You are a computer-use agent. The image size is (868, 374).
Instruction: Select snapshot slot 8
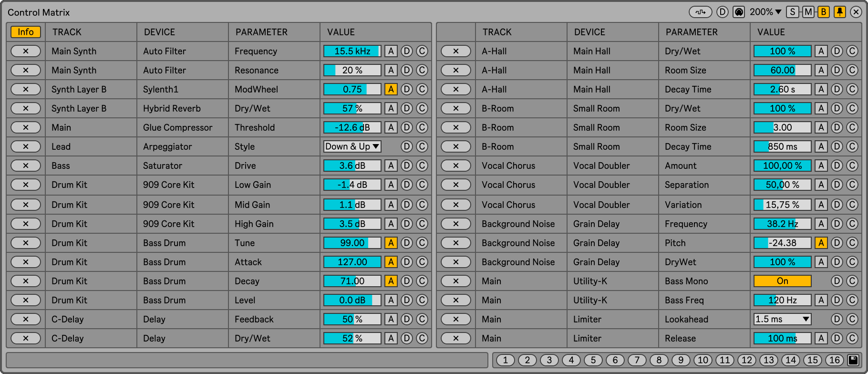point(659,360)
